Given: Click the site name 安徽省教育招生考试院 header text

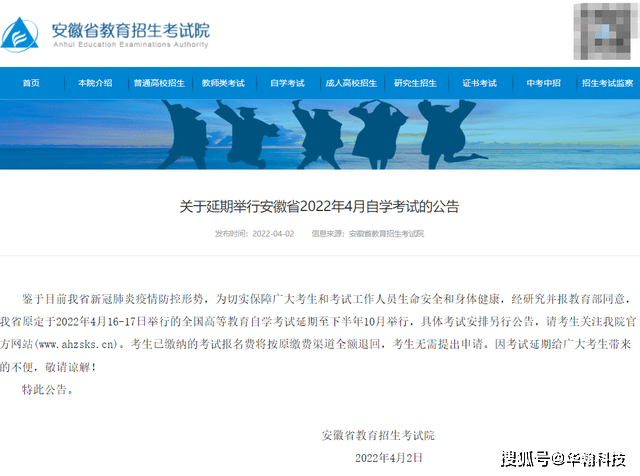Looking at the screenshot, I should coord(131,31).
